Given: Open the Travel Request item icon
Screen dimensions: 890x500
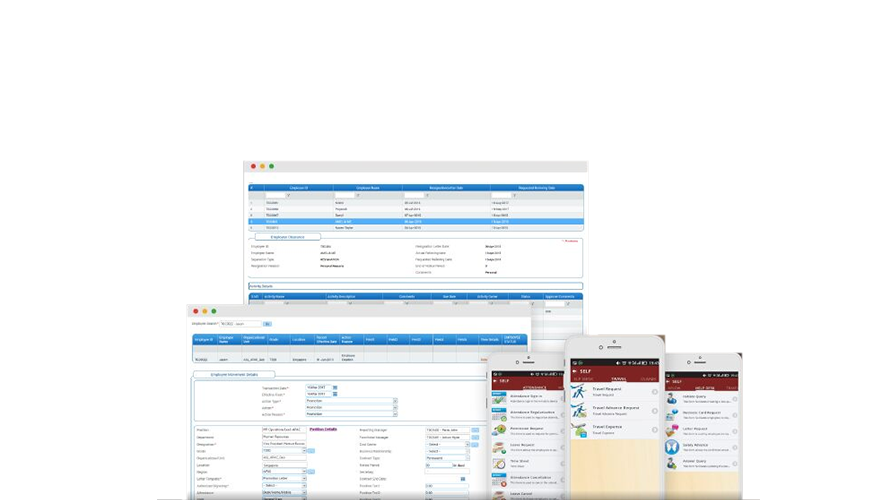Looking at the screenshot, I should [x=579, y=391].
